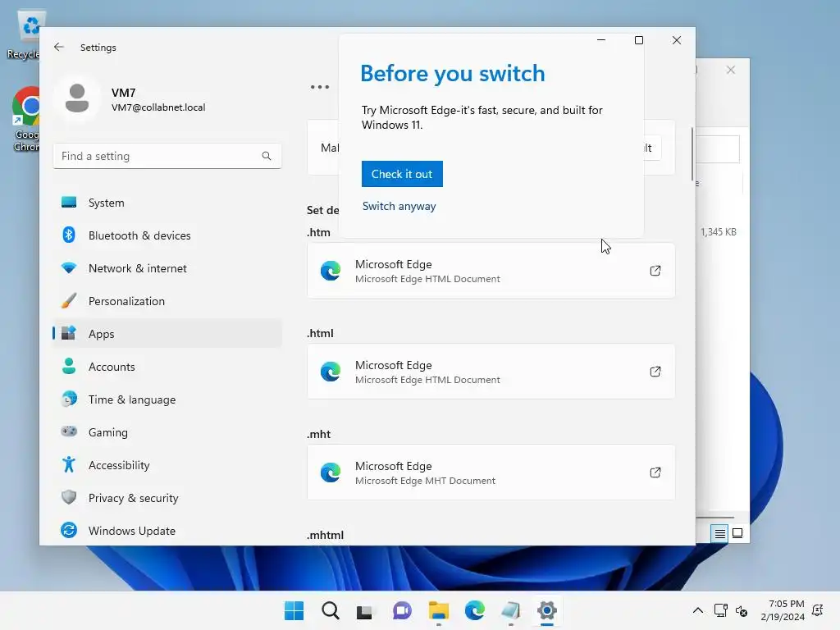Select the Apps category
The height and width of the screenshot is (630, 840).
tap(167, 334)
